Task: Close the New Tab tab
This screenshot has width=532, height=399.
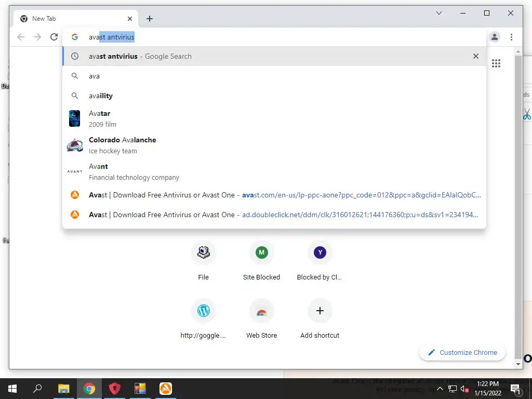Action: [129, 19]
